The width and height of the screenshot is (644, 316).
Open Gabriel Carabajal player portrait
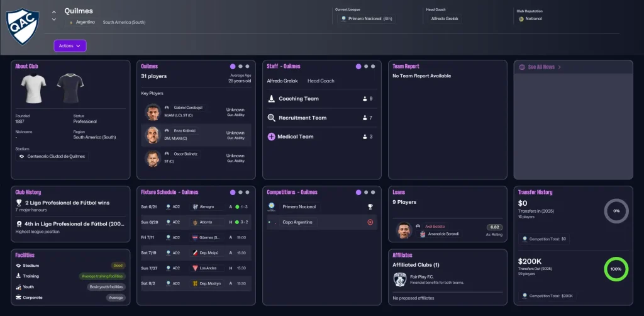click(152, 112)
